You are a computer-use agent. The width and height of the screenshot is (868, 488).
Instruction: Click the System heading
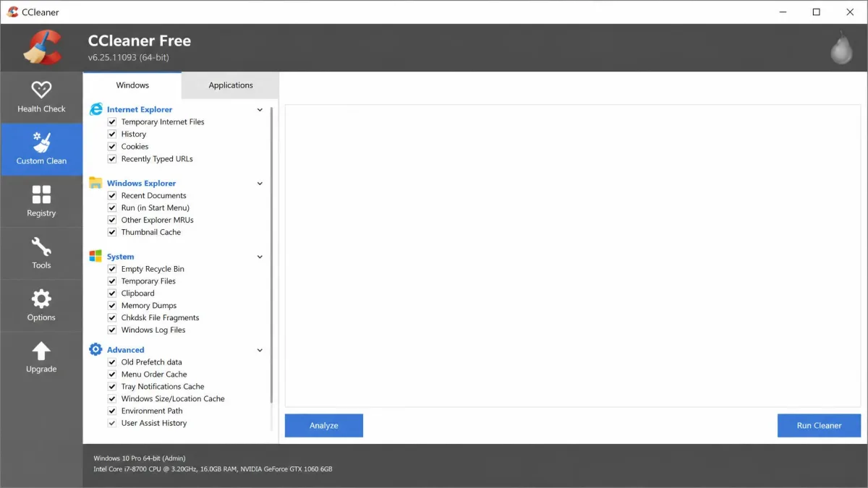pyautogui.click(x=120, y=257)
